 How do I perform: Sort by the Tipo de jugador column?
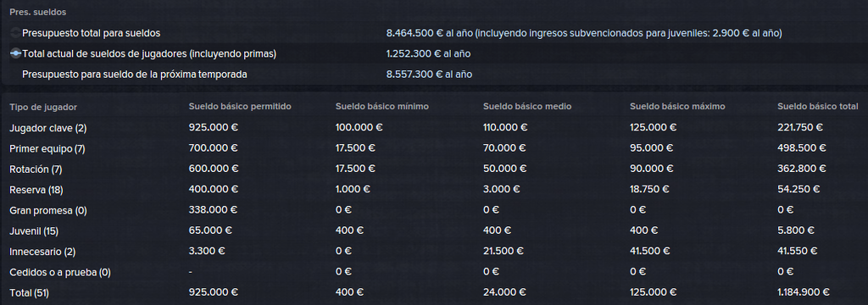click(x=43, y=107)
